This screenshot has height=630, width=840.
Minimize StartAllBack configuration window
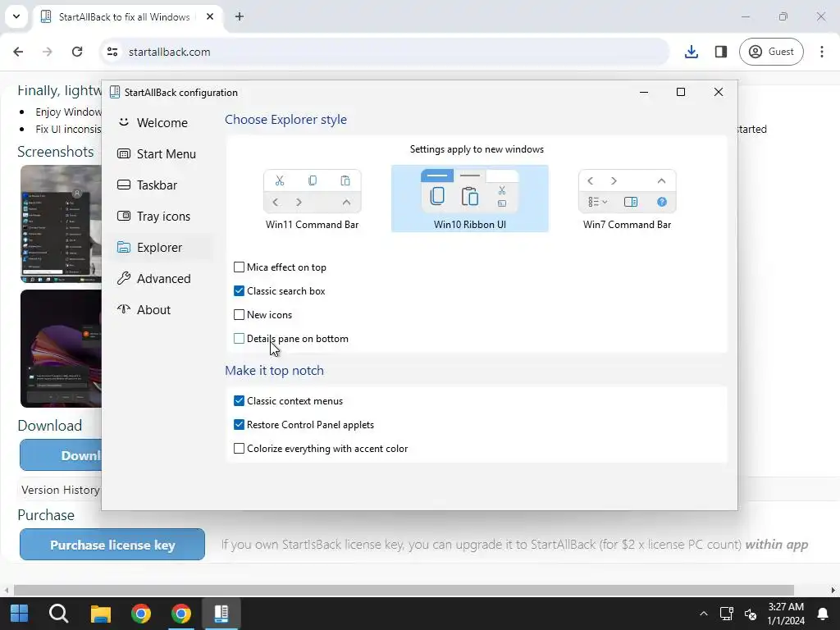(644, 92)
